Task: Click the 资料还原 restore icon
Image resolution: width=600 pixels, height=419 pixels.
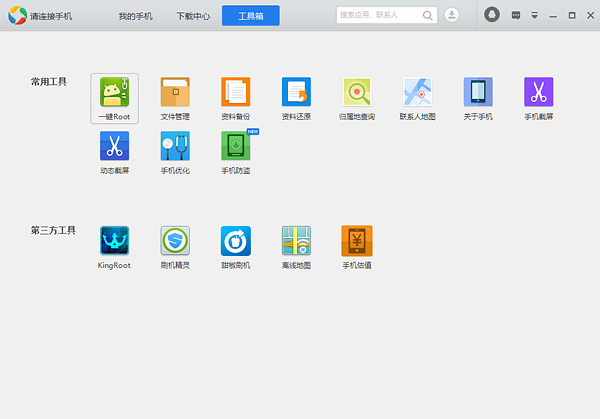Action: click(x=296, y=92)
